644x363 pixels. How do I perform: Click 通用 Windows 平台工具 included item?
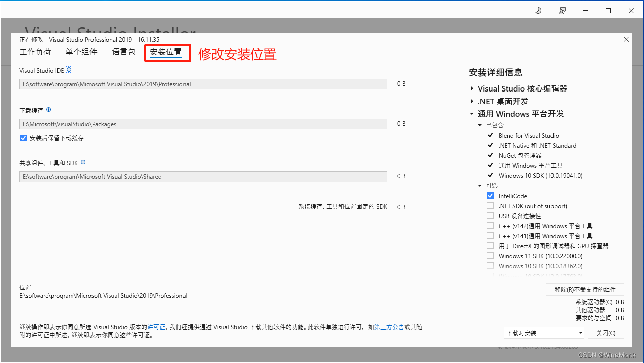click(530, 165)
